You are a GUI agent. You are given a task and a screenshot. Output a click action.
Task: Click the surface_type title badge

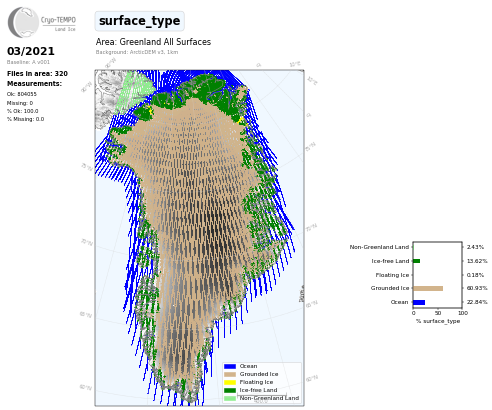tap(139, 21)
